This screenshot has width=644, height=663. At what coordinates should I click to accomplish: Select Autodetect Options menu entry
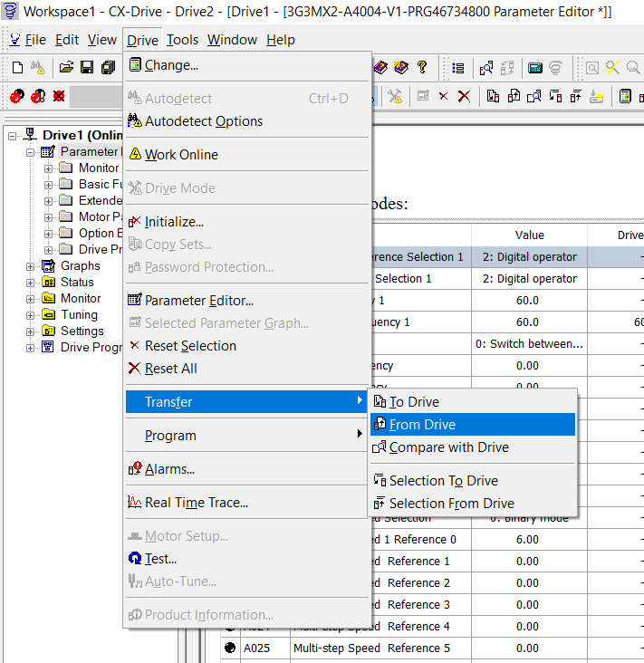tap(247, 121)
